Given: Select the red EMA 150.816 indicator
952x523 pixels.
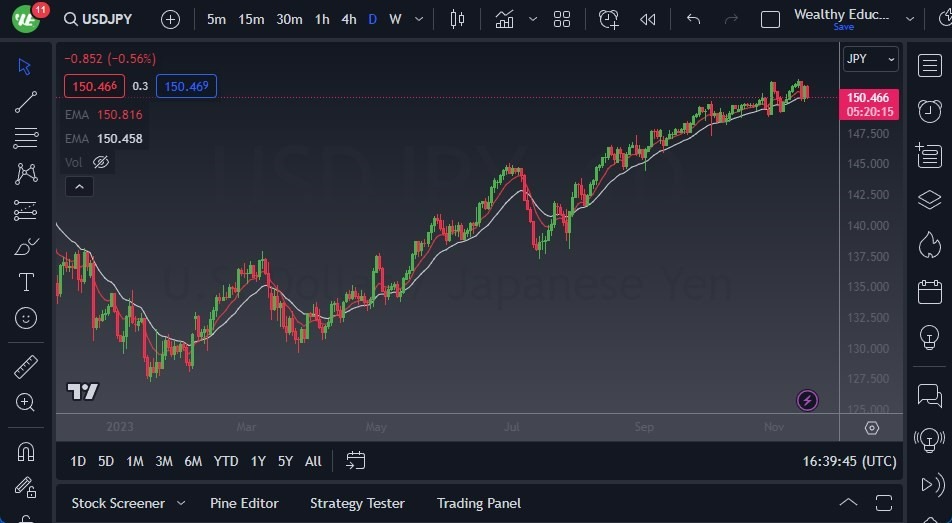Looking at the screenshot, I should pos(104,114).
